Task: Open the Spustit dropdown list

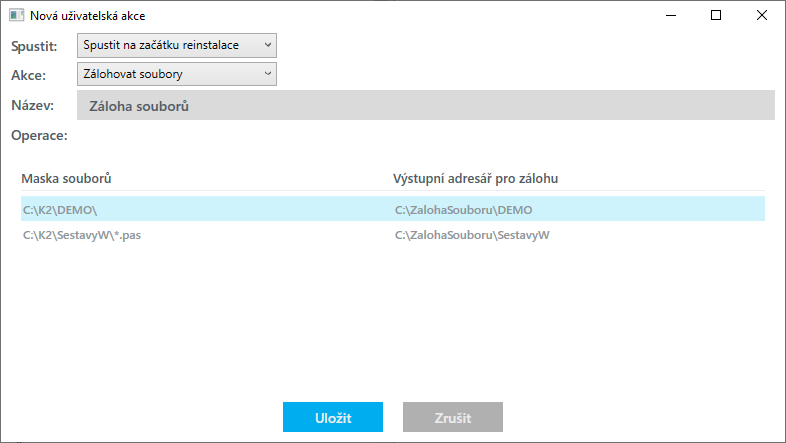Action: (x=176, y=45)
